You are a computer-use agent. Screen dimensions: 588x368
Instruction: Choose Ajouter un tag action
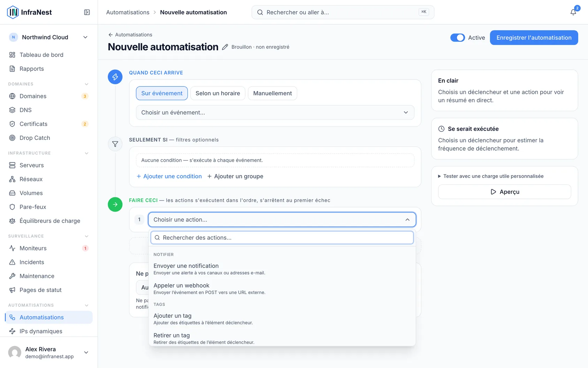[x=282, y=319]
